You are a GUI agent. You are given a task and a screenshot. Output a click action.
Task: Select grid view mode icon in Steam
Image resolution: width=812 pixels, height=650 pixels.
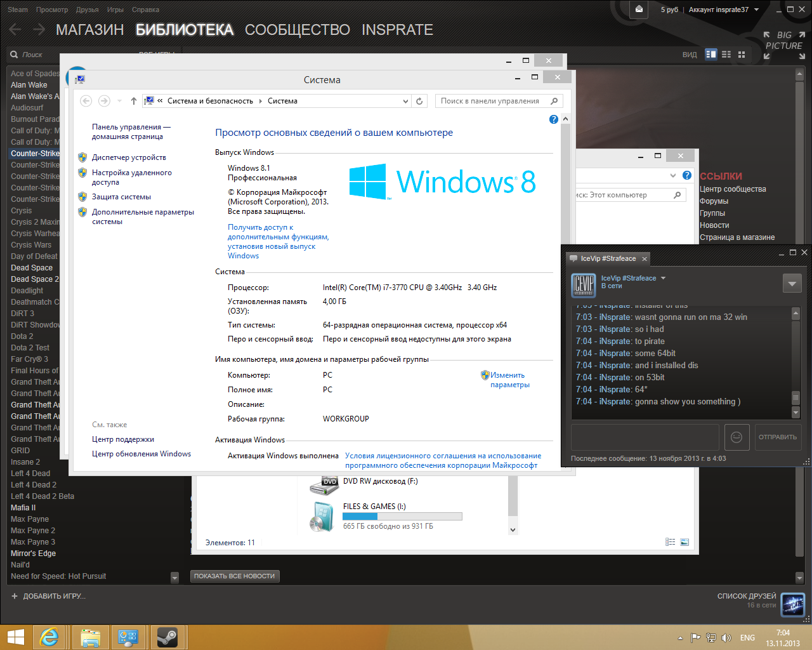742,55
